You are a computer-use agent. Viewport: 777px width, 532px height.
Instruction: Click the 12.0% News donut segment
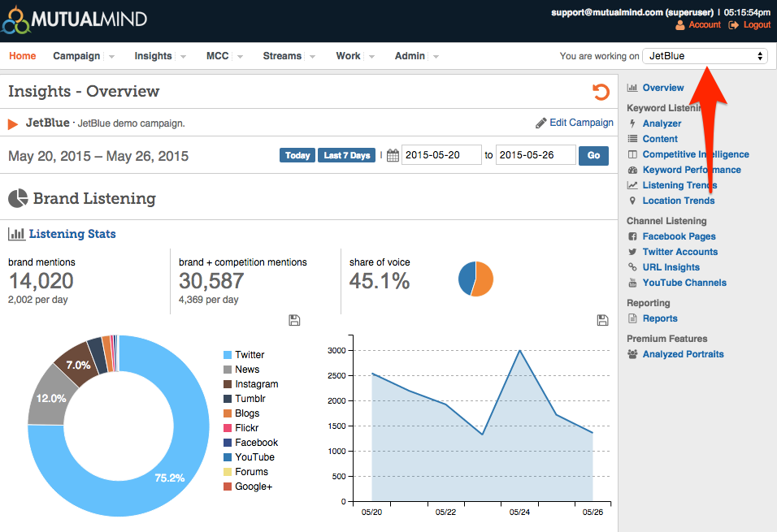pyautogui.click(x=50, y=398)
